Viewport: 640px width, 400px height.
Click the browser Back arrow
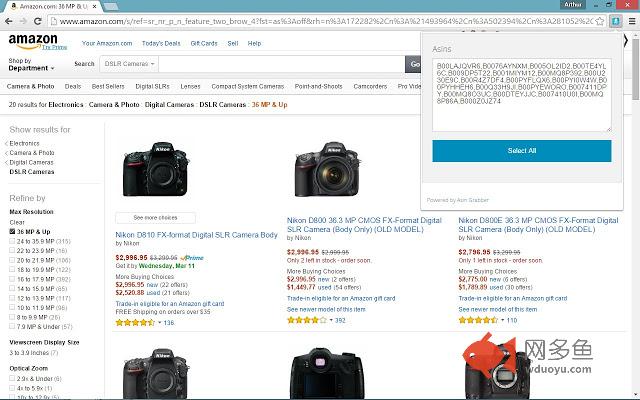pyautogui.click(x=9, y=21)
